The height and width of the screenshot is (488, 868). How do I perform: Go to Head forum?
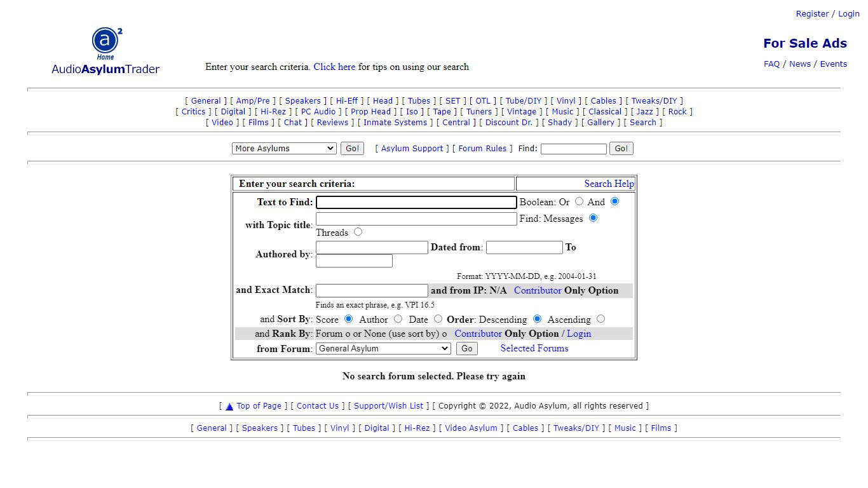(x=383, y=100)
